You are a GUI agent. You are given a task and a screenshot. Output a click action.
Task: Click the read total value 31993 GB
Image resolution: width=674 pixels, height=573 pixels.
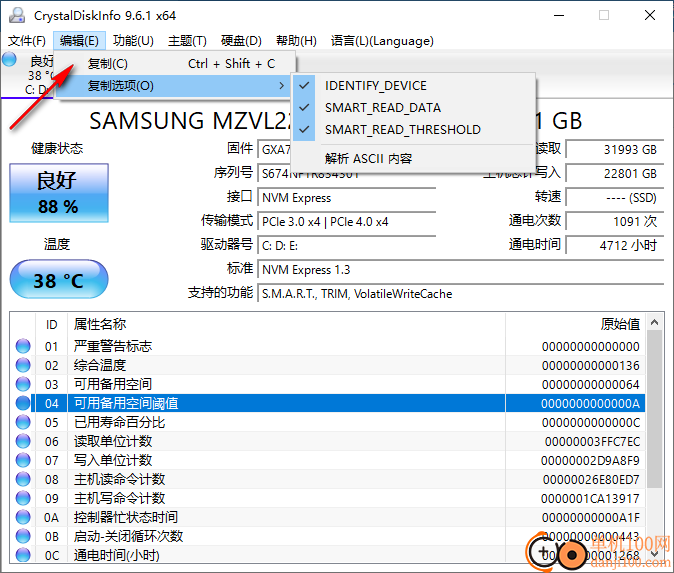(x=615, y=150)
